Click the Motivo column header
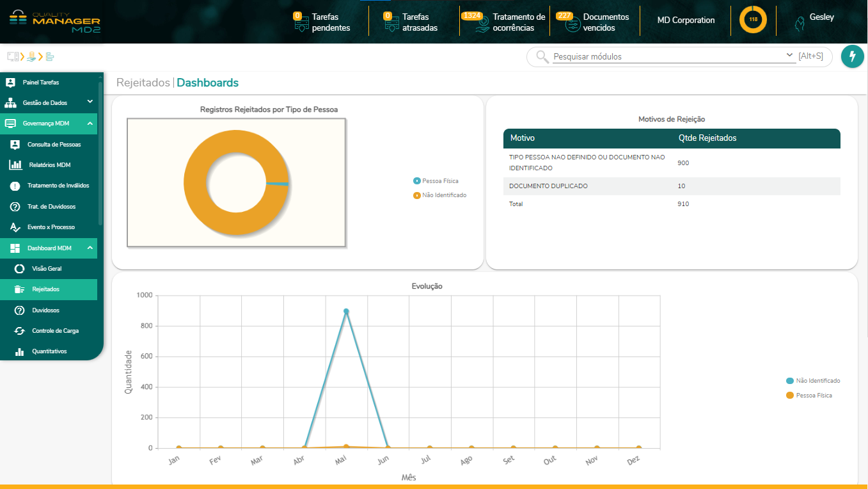 click(523, 138)
